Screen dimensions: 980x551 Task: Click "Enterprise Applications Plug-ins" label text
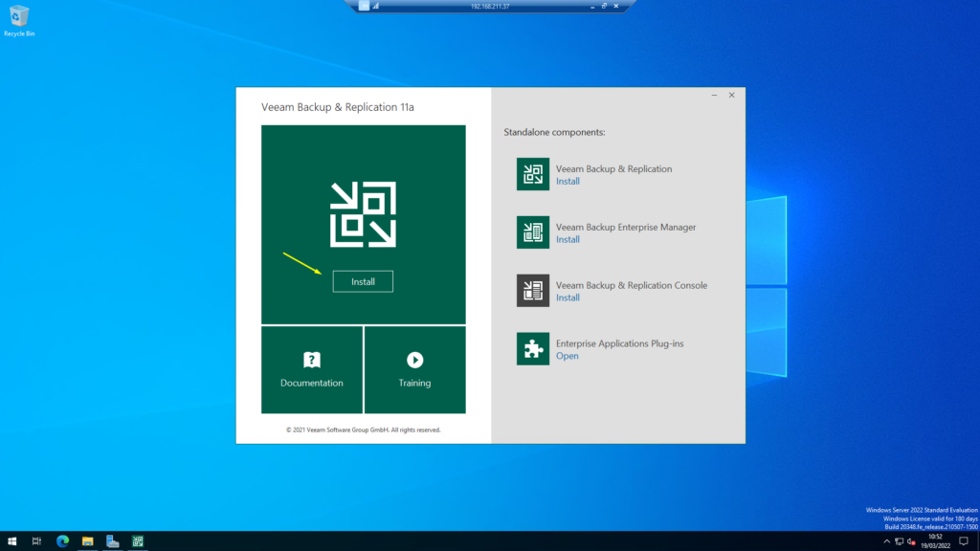tap(619, 343)
